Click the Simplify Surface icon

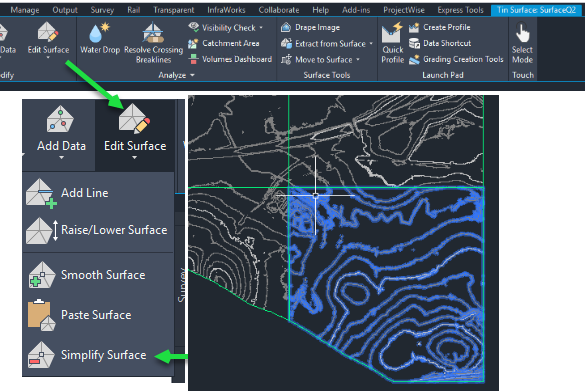click(41, 355)
